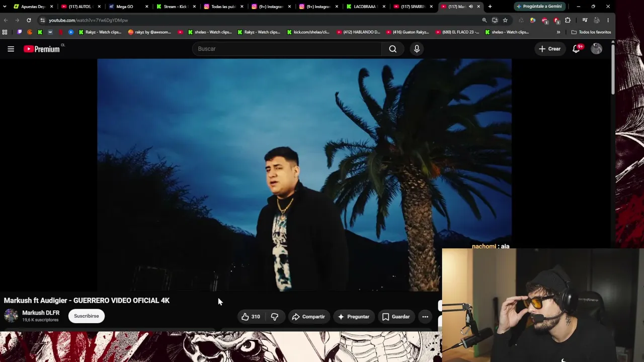Open the YouTube account avatar menu

tap(596, 49)
